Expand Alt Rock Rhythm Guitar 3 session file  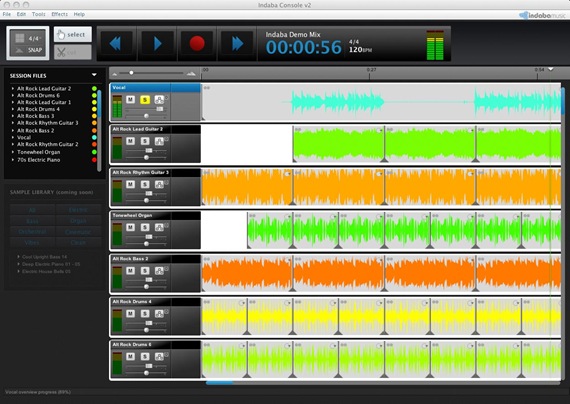point(13,123)
